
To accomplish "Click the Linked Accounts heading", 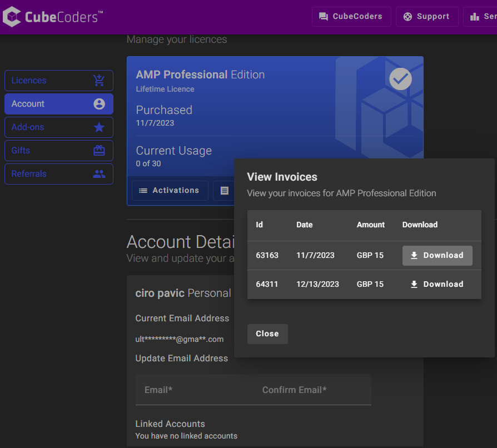I will [170, 424].
